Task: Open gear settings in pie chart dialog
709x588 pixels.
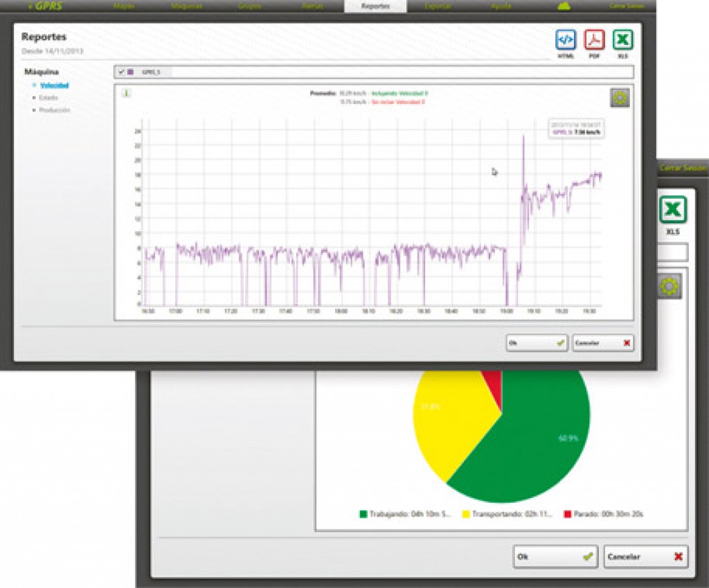Action: coord(669,286)
